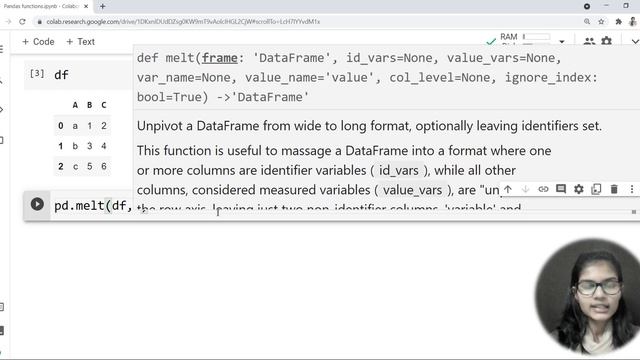
Task: Run the pd.melt code cell
Action: pyautogui.click(x=37, y=204)
